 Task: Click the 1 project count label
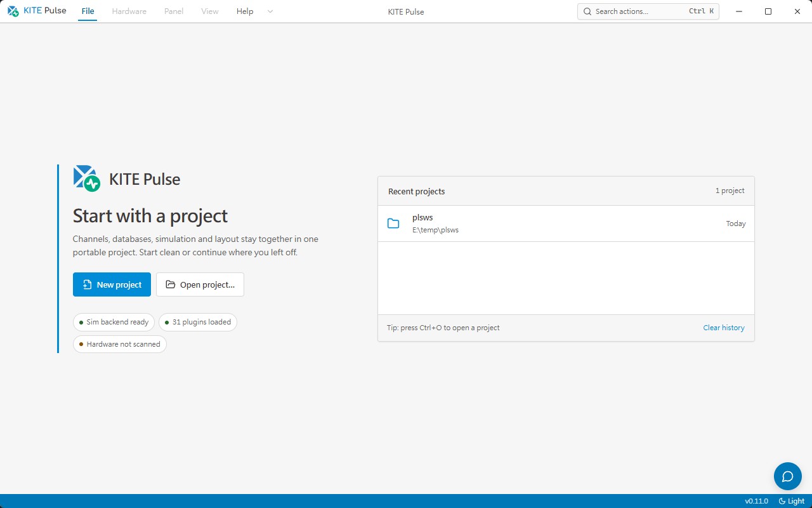[x=730, y=190]
